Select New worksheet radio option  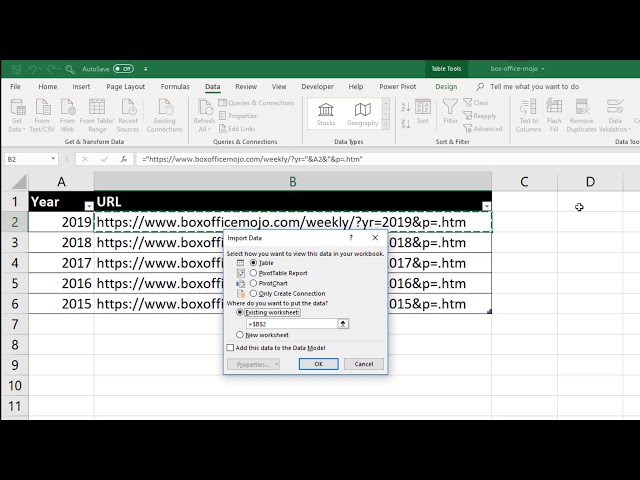[x=240, y=335]
